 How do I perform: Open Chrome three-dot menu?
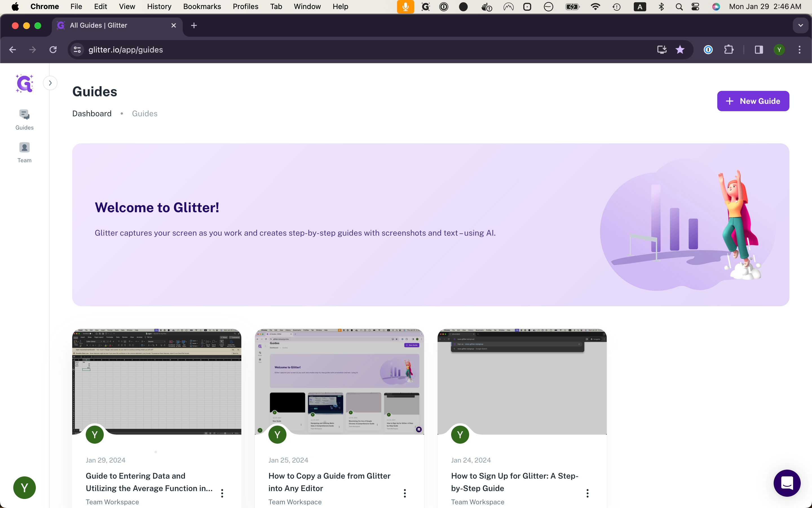tap(800, 50)
